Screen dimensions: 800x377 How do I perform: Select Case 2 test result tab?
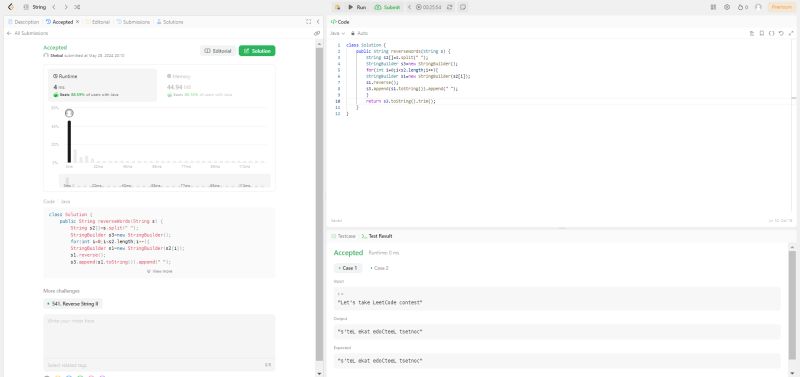tap(379, 268)
